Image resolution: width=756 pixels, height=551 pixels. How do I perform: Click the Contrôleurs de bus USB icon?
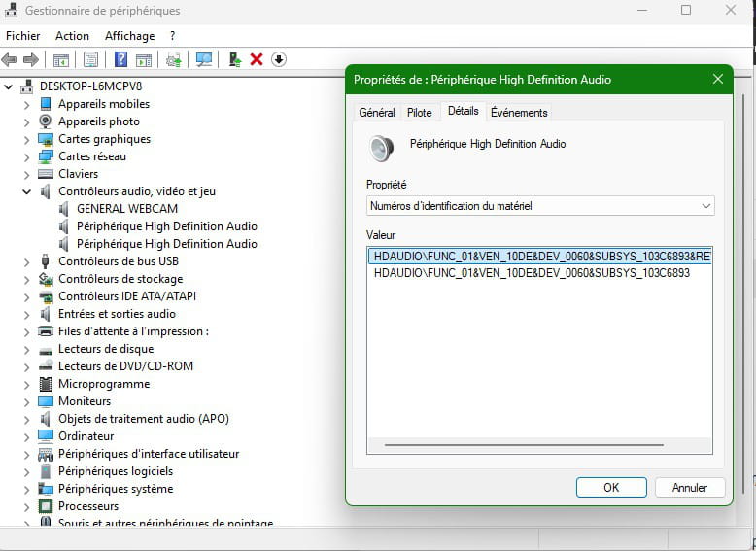point(46,261)
